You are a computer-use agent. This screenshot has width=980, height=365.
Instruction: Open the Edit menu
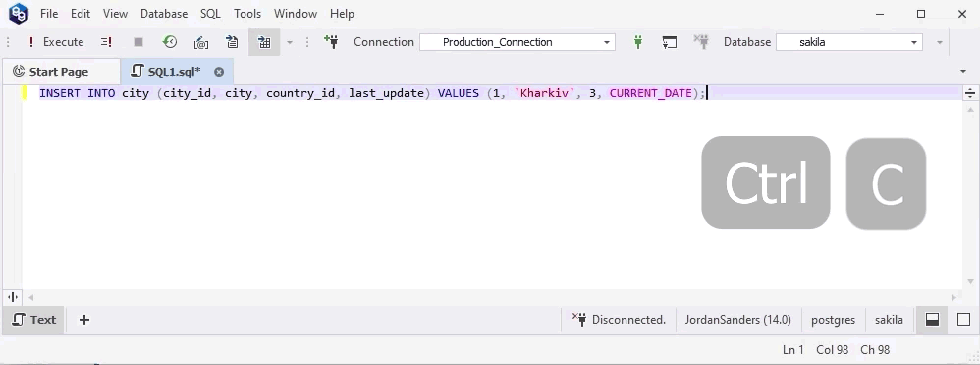tap(80, 13)
